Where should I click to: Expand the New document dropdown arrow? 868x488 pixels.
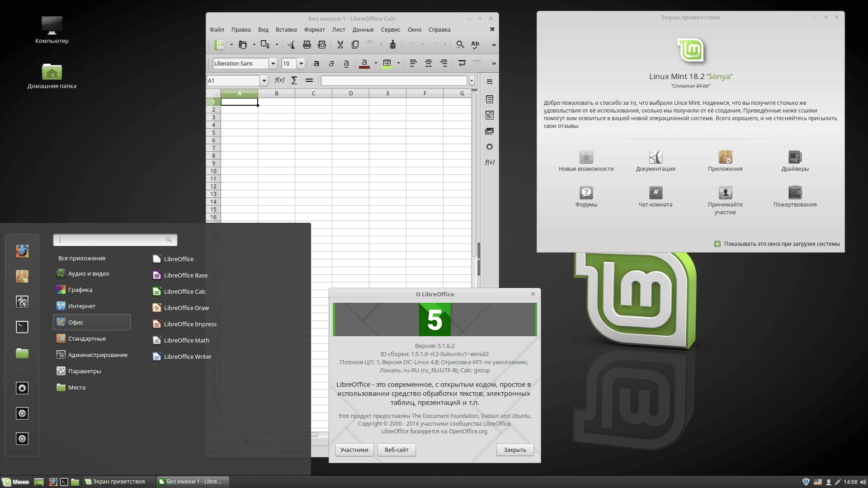[231, 45]
